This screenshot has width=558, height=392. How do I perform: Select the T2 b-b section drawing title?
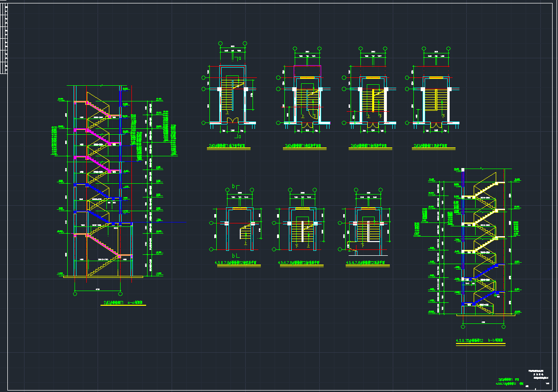point(480,341)
